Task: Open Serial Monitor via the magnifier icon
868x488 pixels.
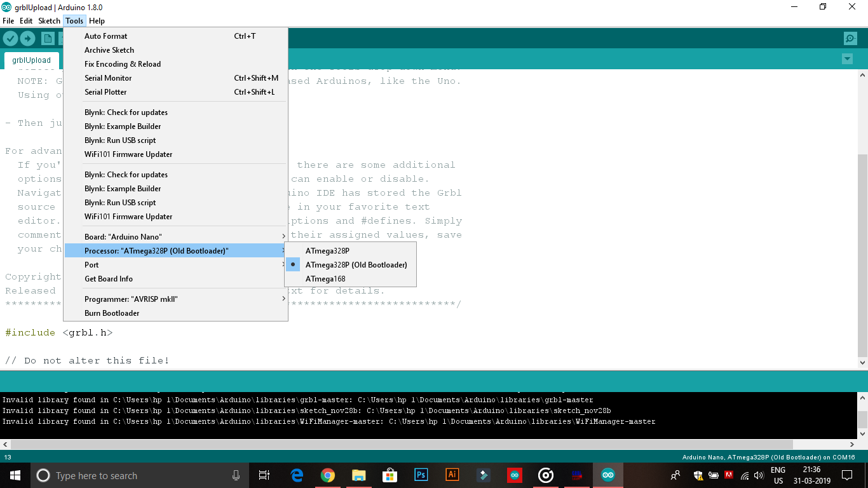Action: pyautogui.click(x=850, y=38)
